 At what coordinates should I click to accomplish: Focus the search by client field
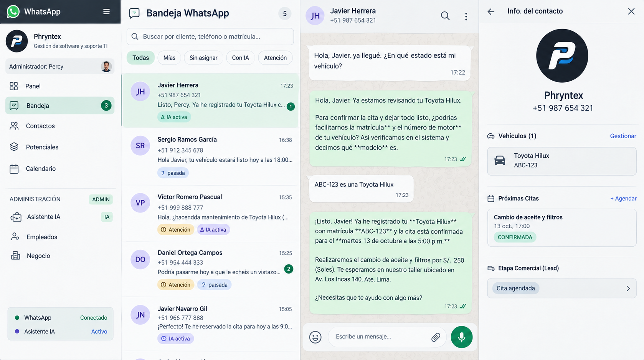(210, 36)
